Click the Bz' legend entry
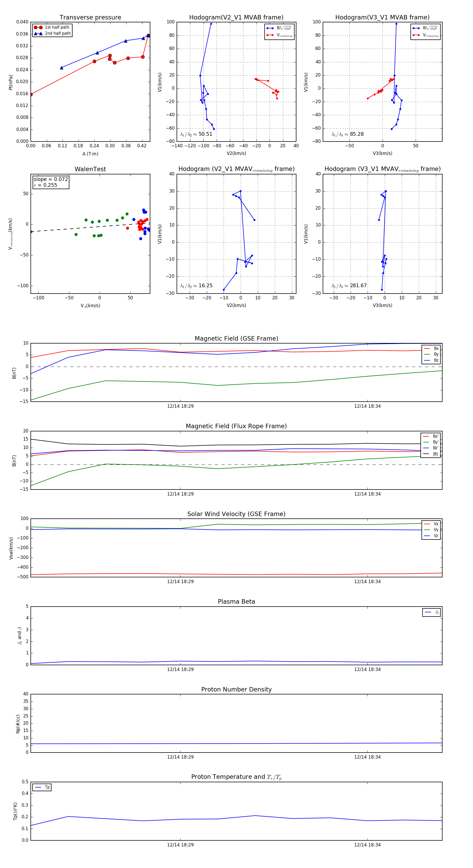This screenshot has width=473, height=868. pos(431,448)
